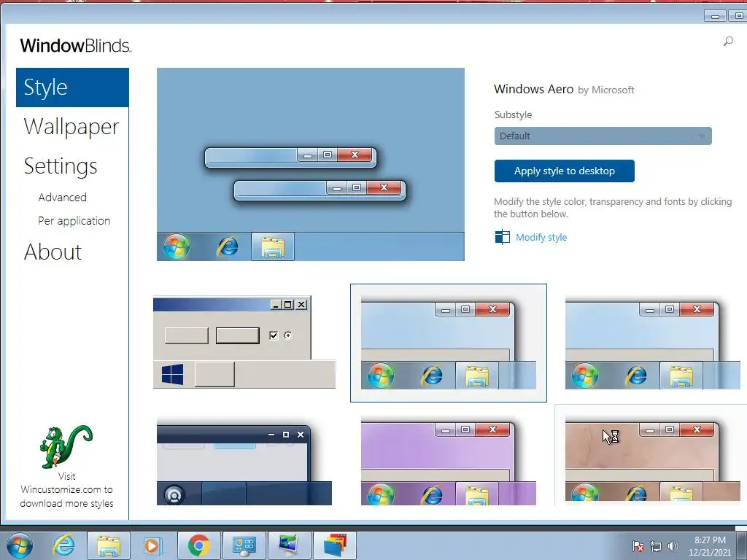Image resolution: width=747 pixels, height=560 pixels.
Task: Launch Internet Explorer from the taskbar
Action: [64, 545]
